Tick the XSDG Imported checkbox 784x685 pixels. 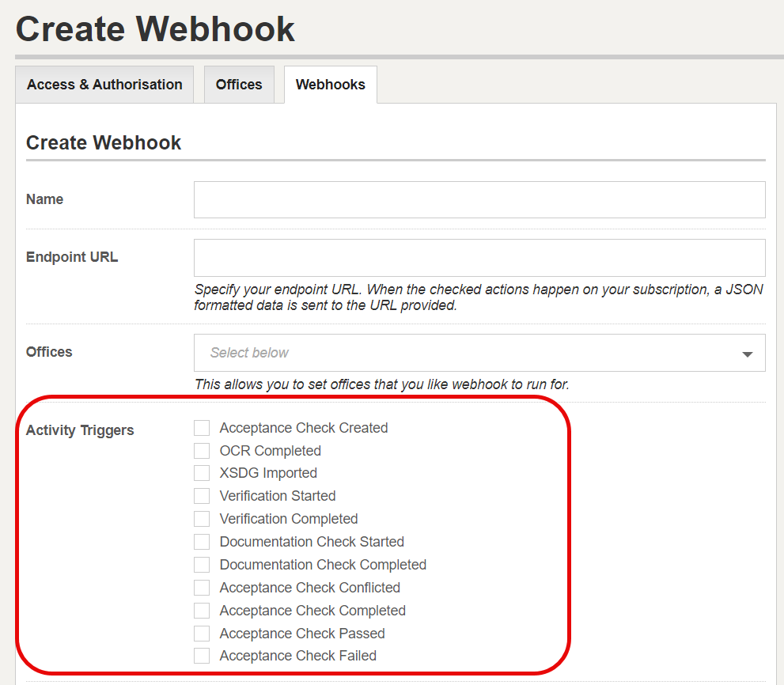[202, 473]
